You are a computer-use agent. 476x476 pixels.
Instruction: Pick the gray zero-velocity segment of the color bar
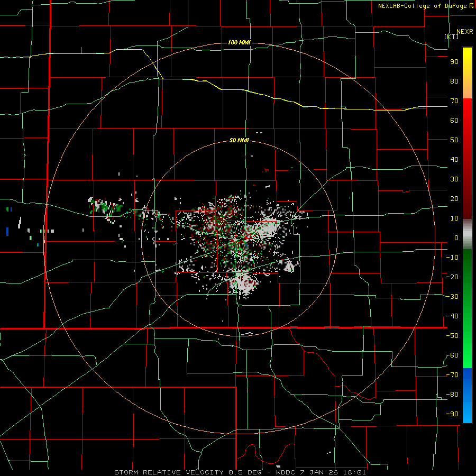pos(467,234)
